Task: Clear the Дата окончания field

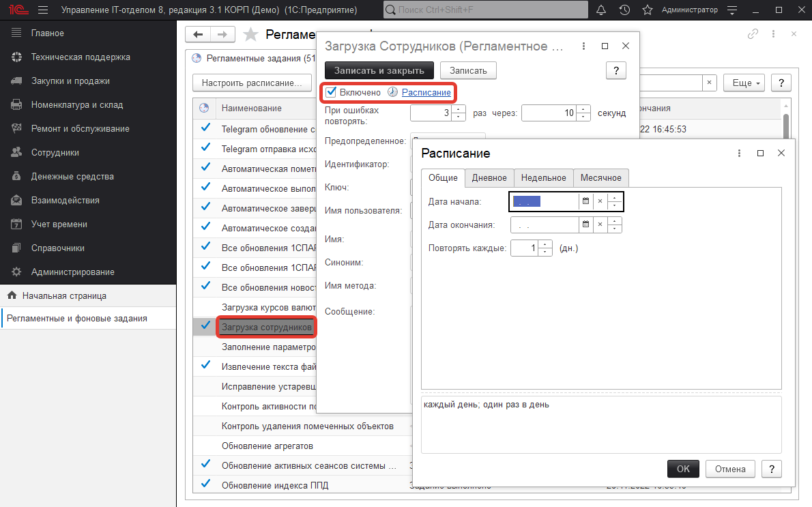Action: pos(600,224)
